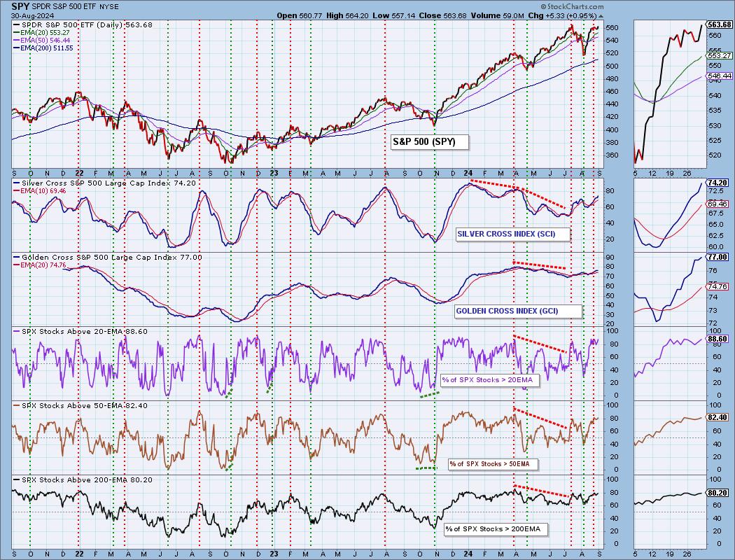Click the 525 label in the zoomed price panel

pyautogui.click(x=715, y=140)
